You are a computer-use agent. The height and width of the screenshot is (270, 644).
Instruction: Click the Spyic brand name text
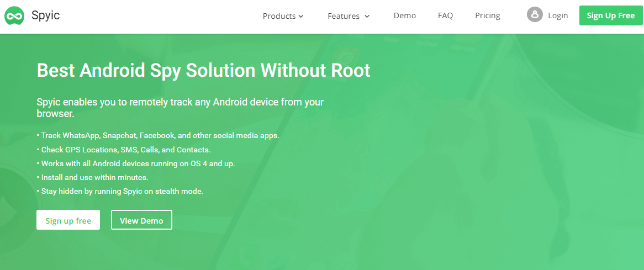(46, 15)
